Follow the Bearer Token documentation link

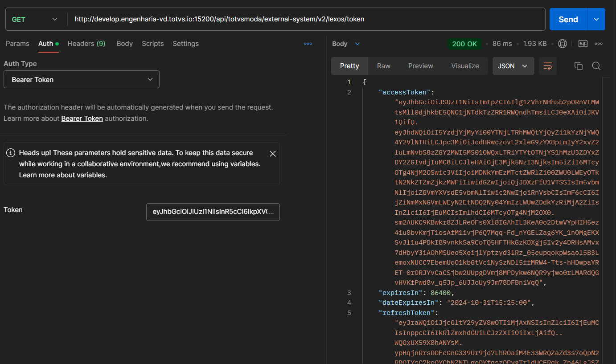pos(82,119)
